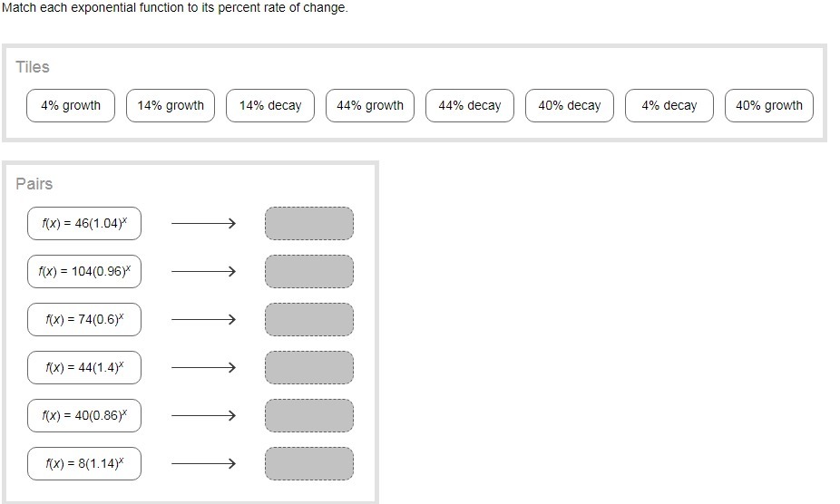
Task: Select the f(x) = 8(1.14)^x function box
Action: point(84,463)
